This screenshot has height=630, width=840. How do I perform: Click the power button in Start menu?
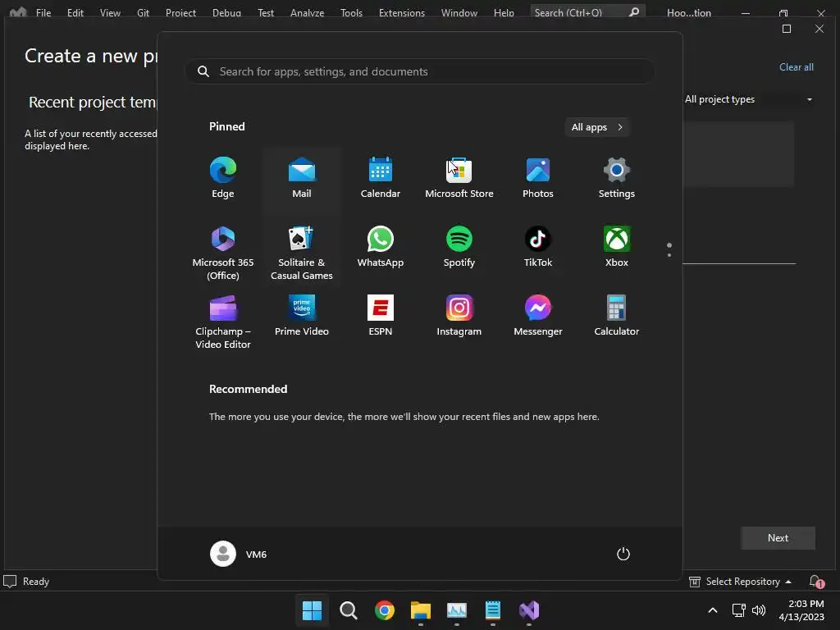click(x=623, y=554)
